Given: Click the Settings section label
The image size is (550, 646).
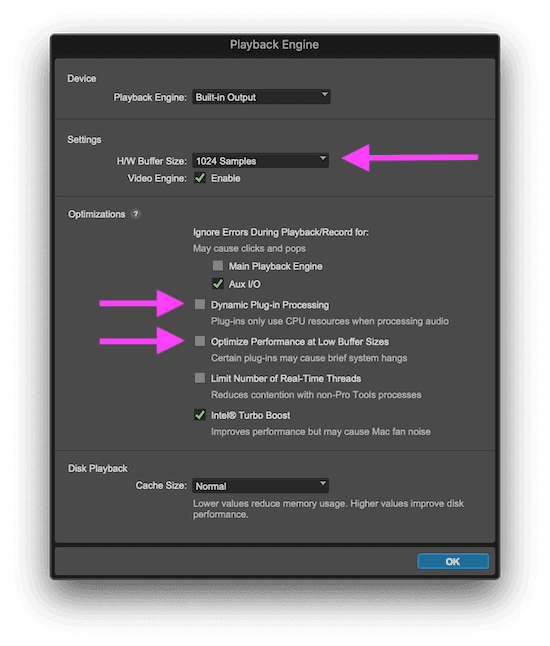Looking at the screenshot, I should 84,140.
